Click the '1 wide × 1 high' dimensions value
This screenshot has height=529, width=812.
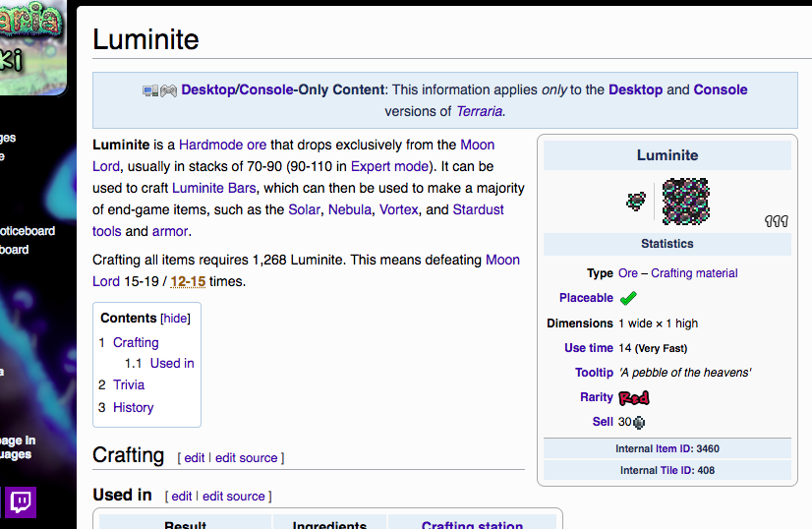[x=659, y=323]
